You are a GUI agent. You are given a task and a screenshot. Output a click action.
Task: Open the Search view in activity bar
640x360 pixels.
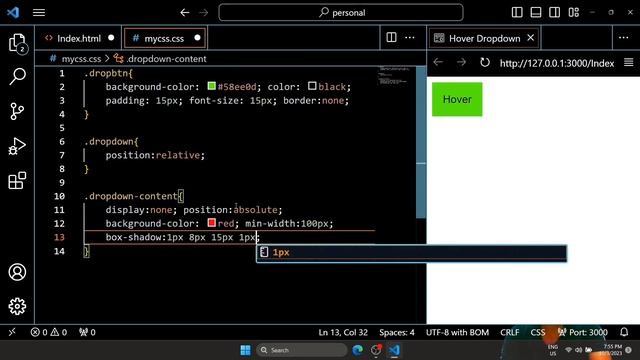coord(17,76)
